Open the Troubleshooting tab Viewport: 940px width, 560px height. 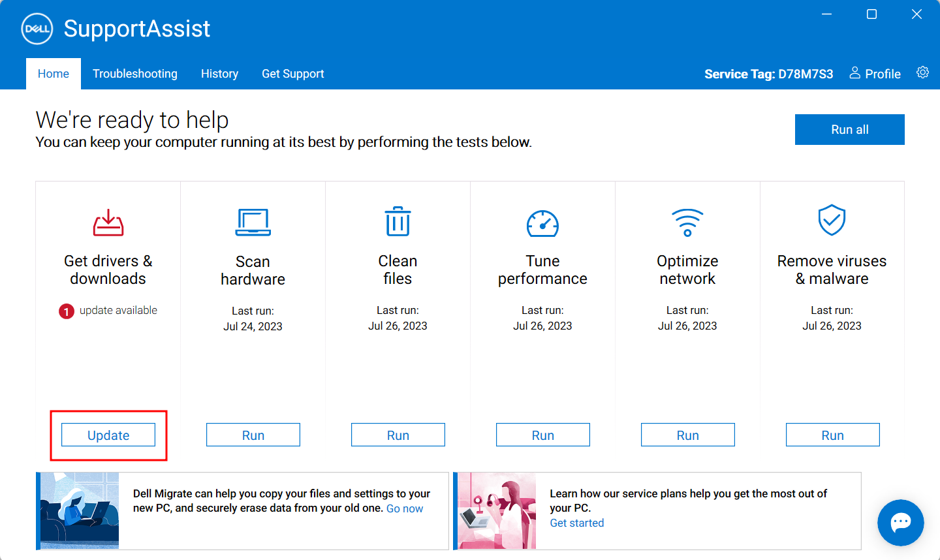(x=135, y=74)
